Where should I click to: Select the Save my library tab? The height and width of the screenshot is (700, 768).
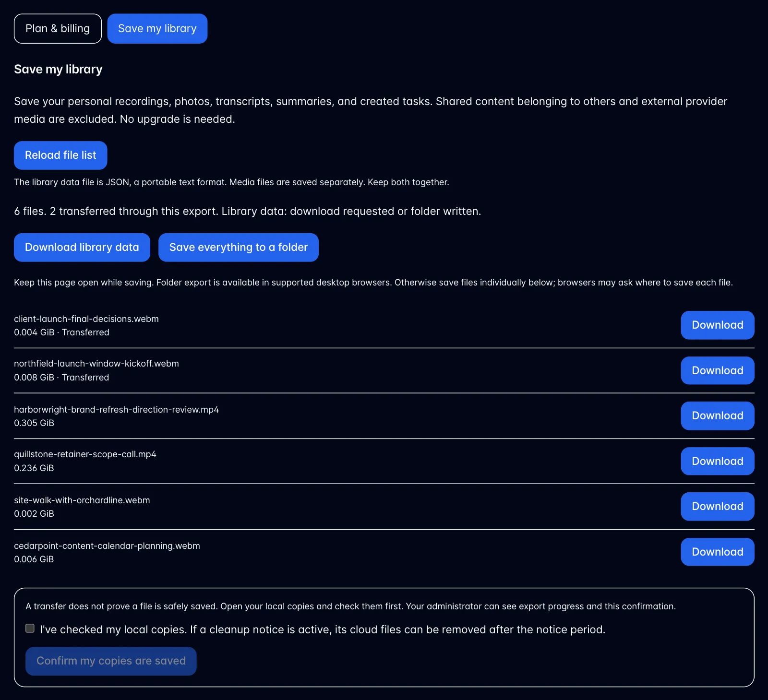coord(157,29)
